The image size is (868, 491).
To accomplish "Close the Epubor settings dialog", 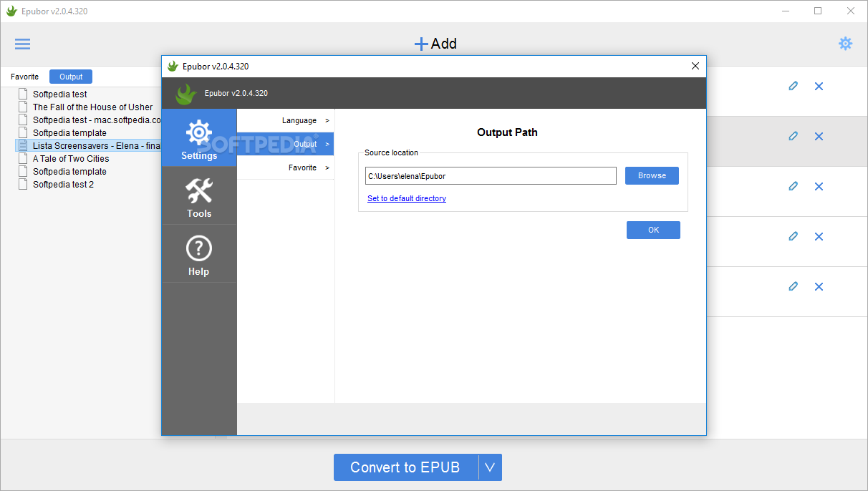I will point(695,66).
